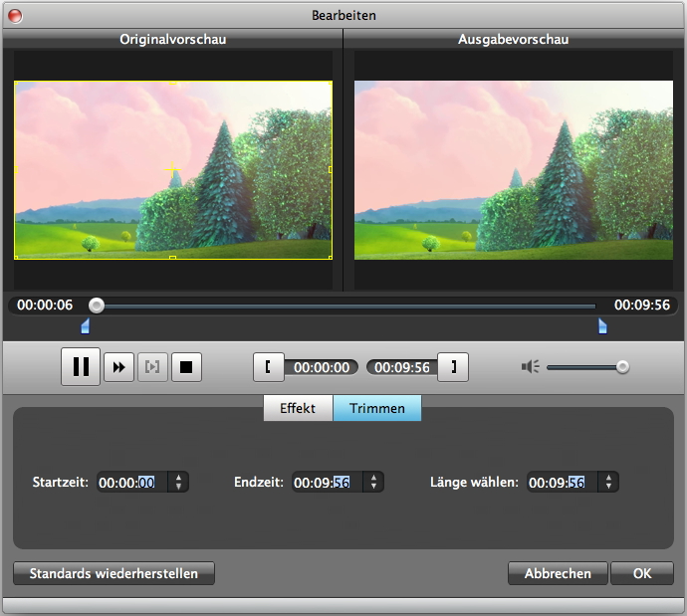The width and height of the screenshot is (687, 616).
Task: Switch to the Trimmen tab
Action: 377,408
